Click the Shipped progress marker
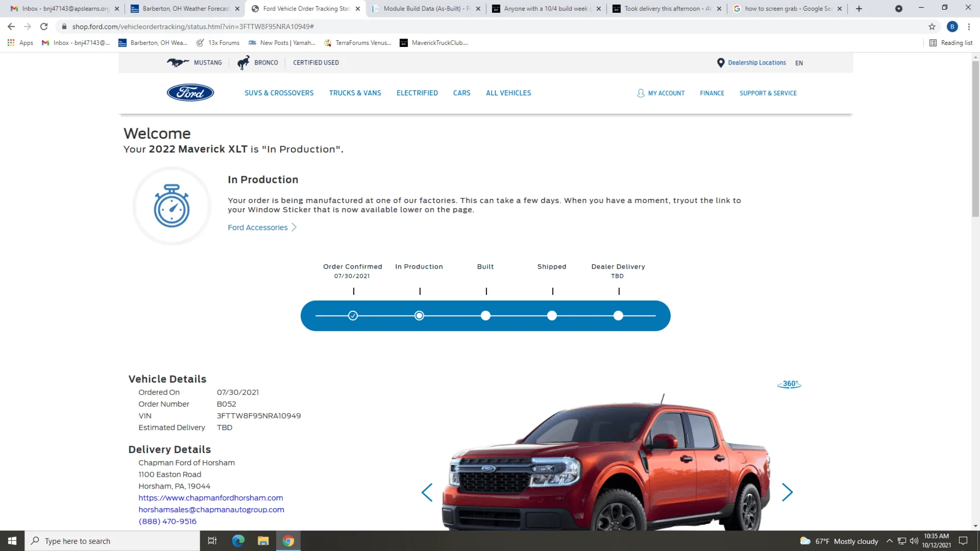The width and height of the screenshot is (980, 551). coord(552,316)
